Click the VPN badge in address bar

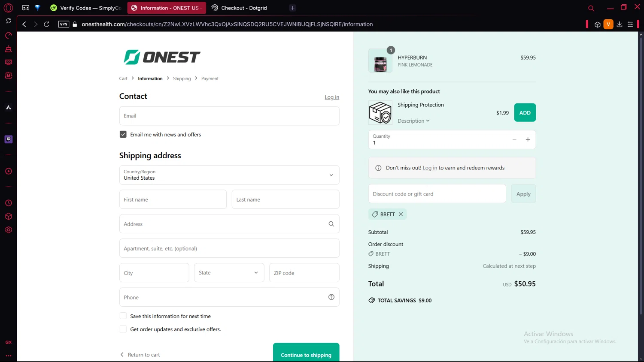pos(64,24)
